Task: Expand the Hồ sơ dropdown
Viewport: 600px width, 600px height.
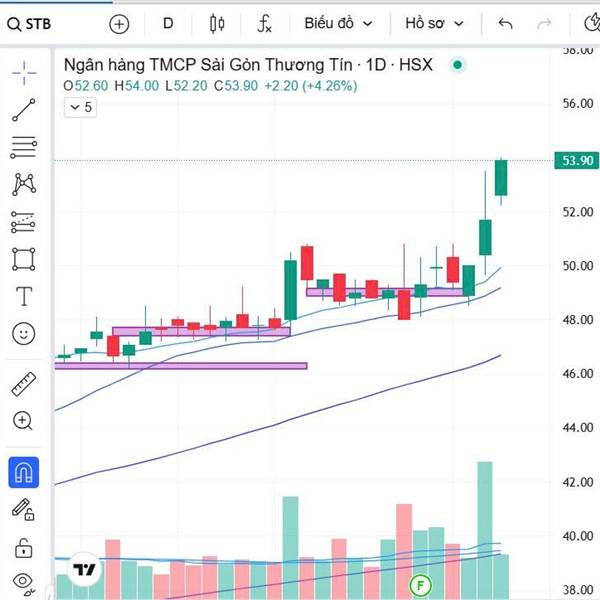Action: tap(434, 24)
